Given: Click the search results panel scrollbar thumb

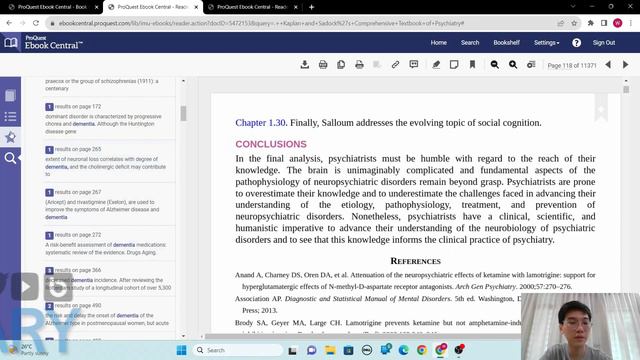Looking at the screenshot, I should [183, 113].
